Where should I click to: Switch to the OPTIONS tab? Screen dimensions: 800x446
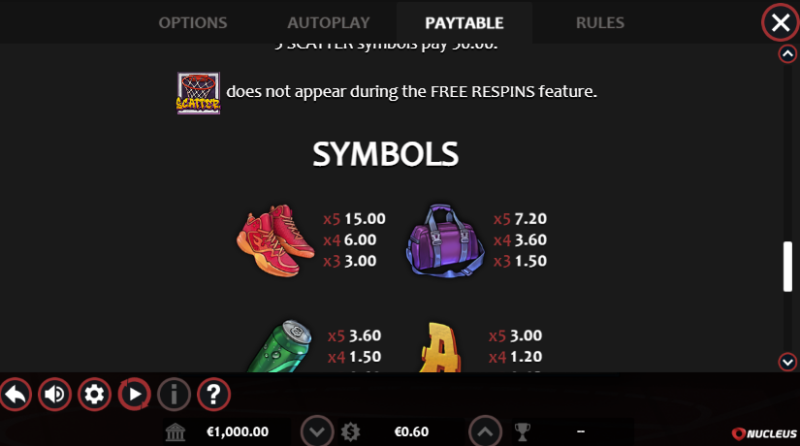click(x=193, y=22)
